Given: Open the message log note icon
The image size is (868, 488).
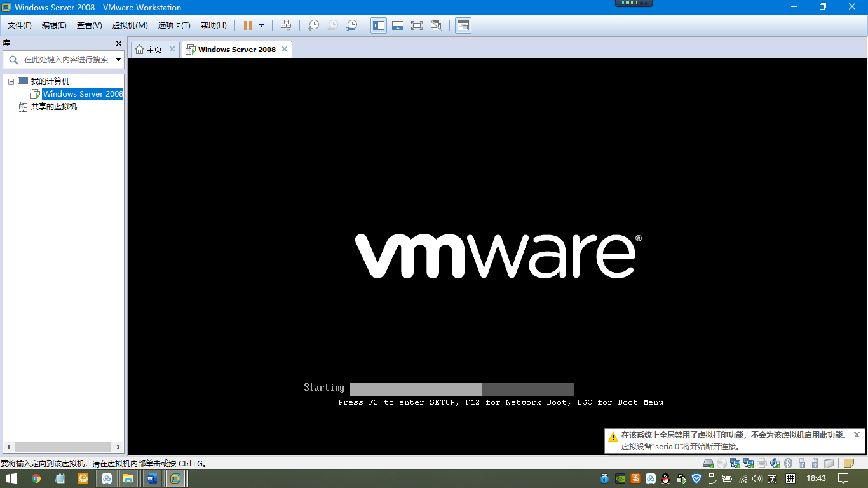Looking at the screenshot, I should point(849,463).
